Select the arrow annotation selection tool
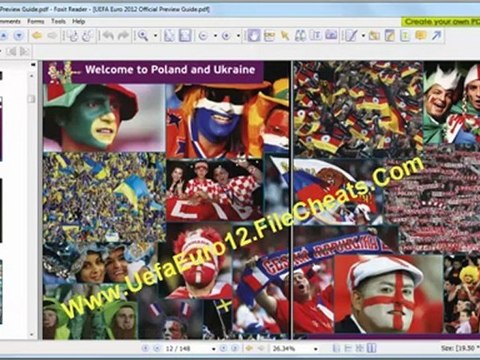This screenshot has height=360, width=480. (285, 36)
